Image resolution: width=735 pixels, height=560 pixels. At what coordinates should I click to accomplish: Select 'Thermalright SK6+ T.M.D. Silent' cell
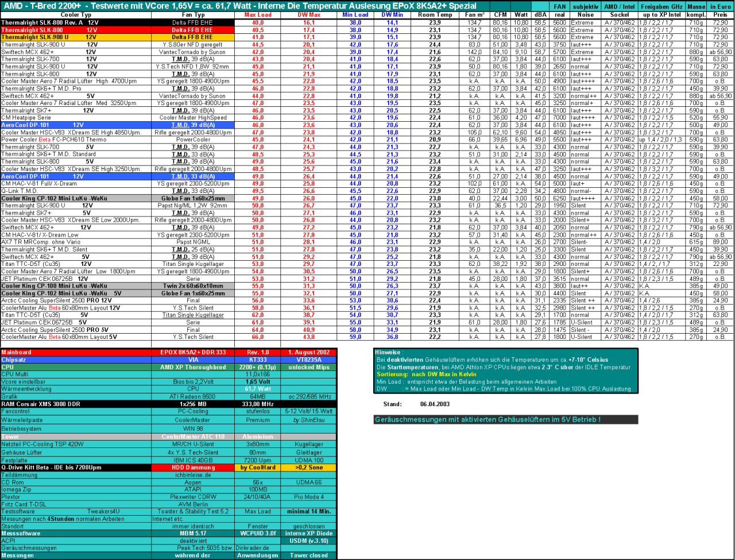click(76, 249)
